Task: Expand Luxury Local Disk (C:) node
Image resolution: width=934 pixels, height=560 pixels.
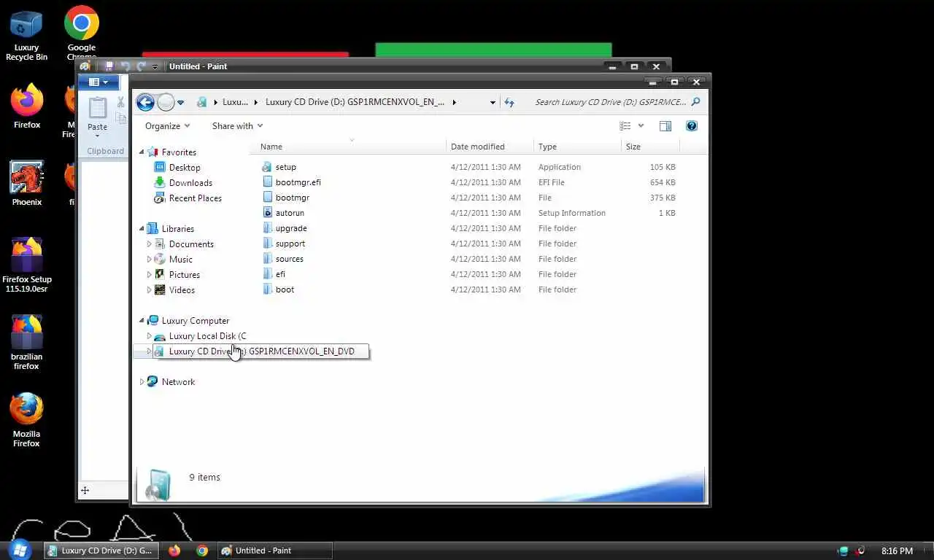Action: (x=150, y=336)
